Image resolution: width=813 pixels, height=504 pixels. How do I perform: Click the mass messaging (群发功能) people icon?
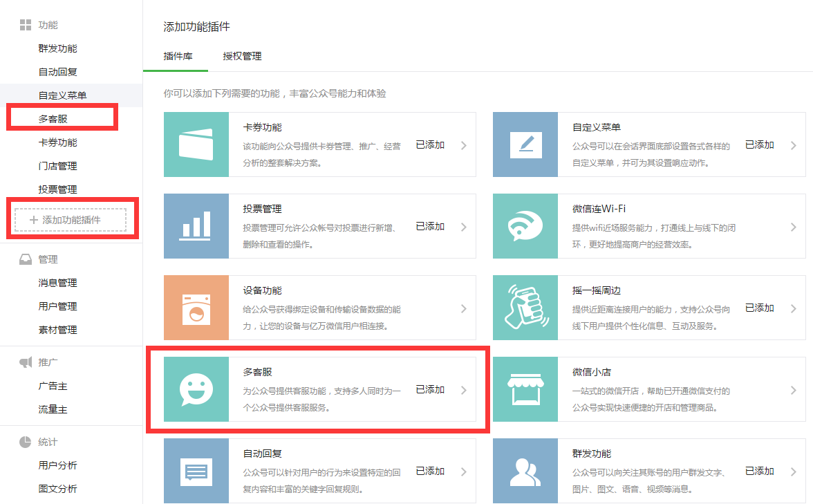tap(525, 471)
